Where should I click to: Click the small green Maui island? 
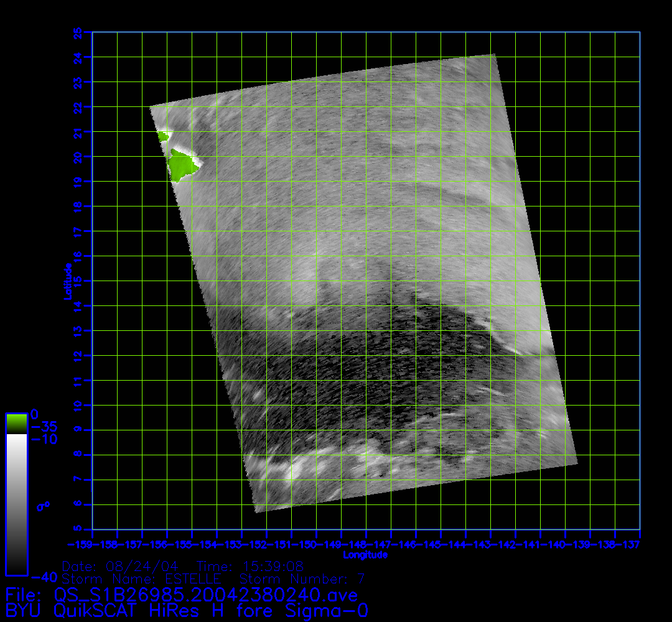[x=163, y=136]
